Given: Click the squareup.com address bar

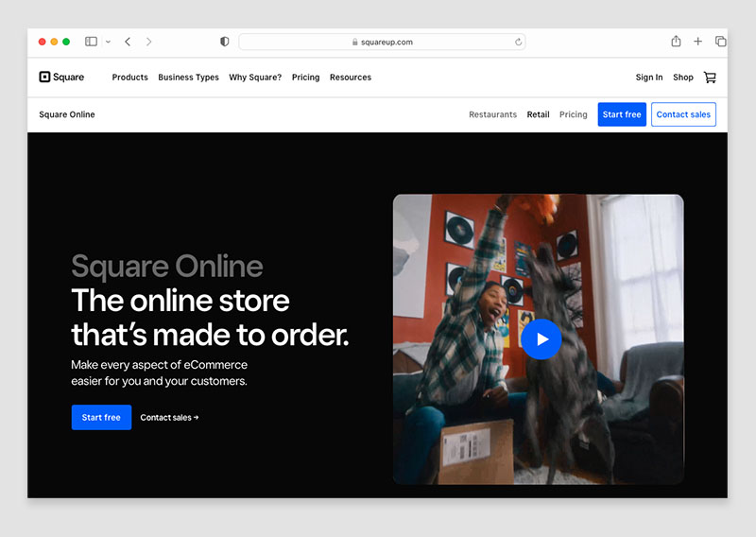Looking at the screenshot, I should click(x=382, y=42).
